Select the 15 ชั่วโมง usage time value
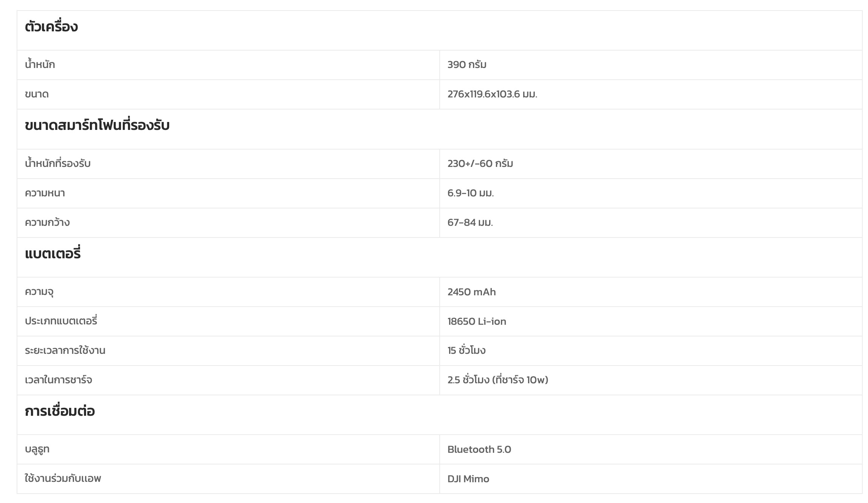The width and height of the screenshot is (868, 503). [466, 350]
